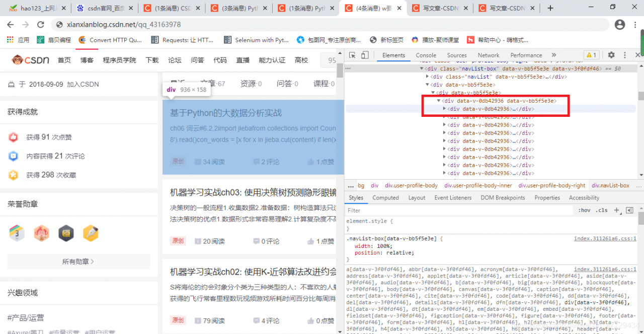This screenshot has width=644, height=334.
Task: Click the #产品/运营 interest tag
Action: tap(26, 318)
